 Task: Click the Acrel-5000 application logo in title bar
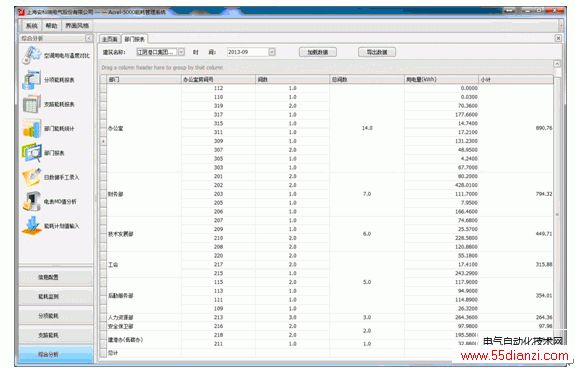(21, 12)
